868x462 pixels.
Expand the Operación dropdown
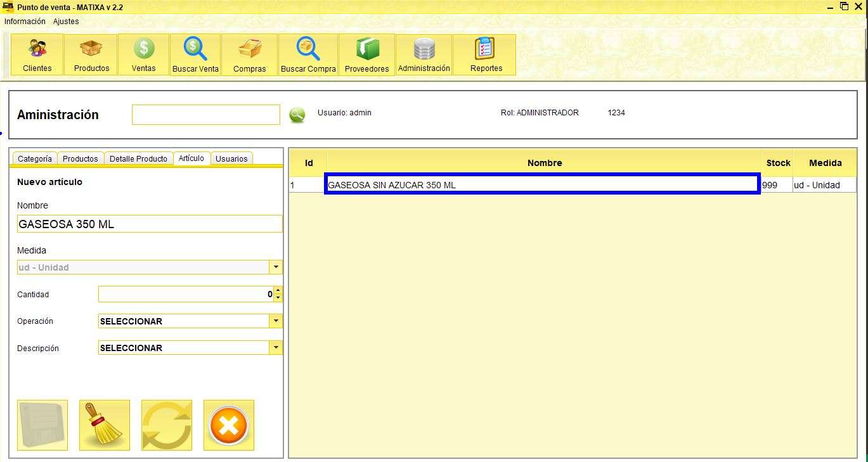pos(276,321)
